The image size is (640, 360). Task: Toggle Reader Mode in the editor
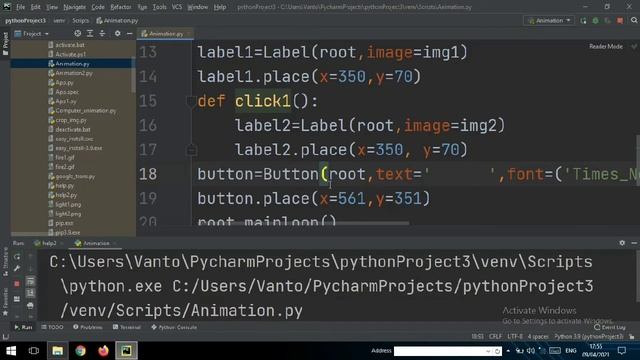[606, 47]
